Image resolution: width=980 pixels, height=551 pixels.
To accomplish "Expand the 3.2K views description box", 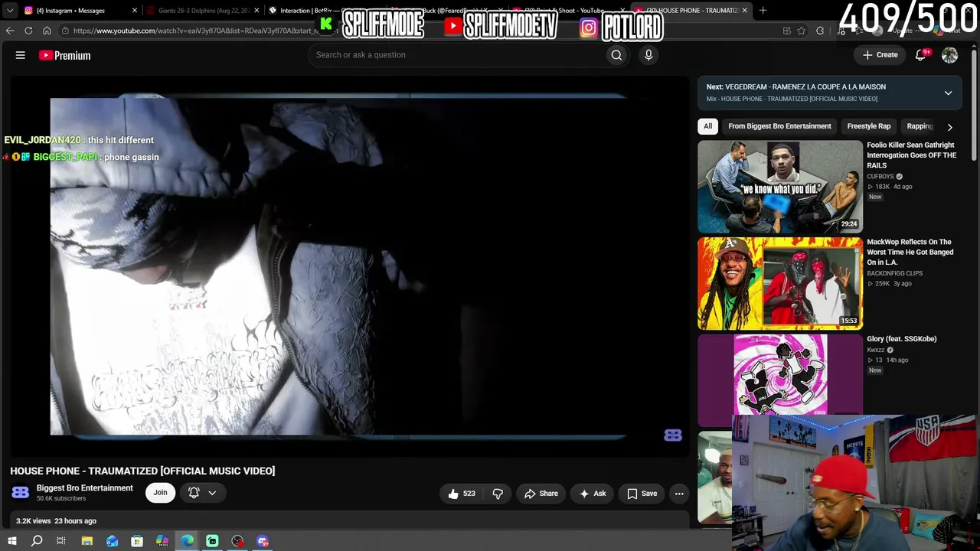I will (350, 521).
